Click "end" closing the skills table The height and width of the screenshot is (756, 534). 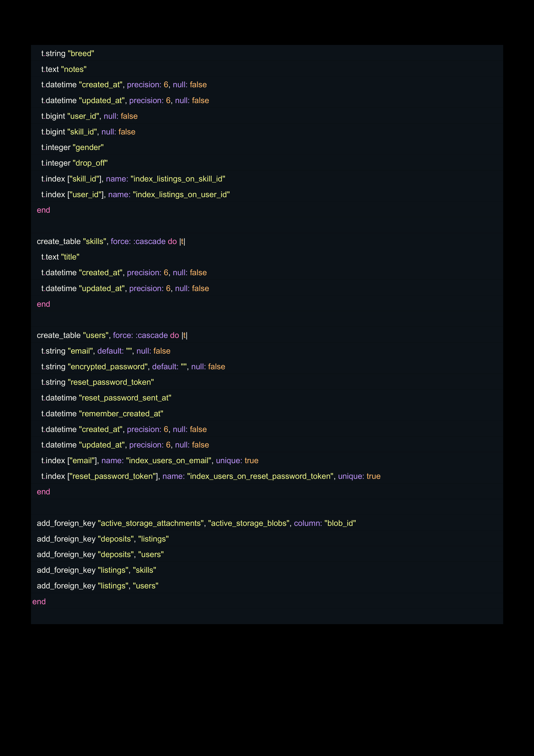click(43, 304)
